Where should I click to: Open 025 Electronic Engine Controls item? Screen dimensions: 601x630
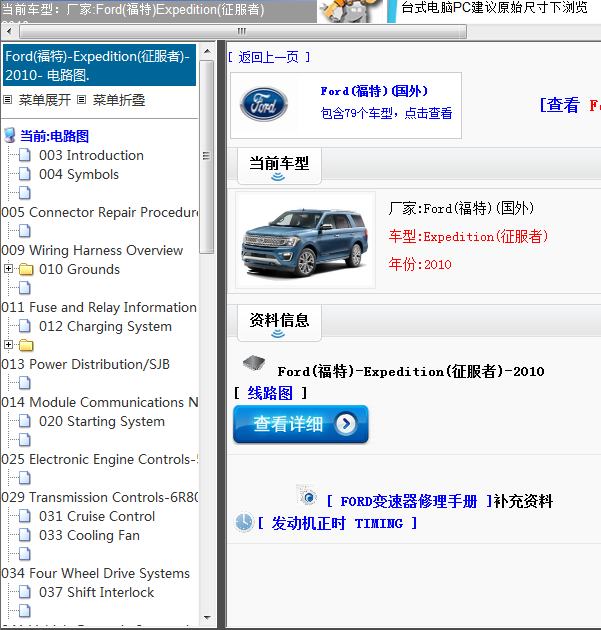point(100,459)
